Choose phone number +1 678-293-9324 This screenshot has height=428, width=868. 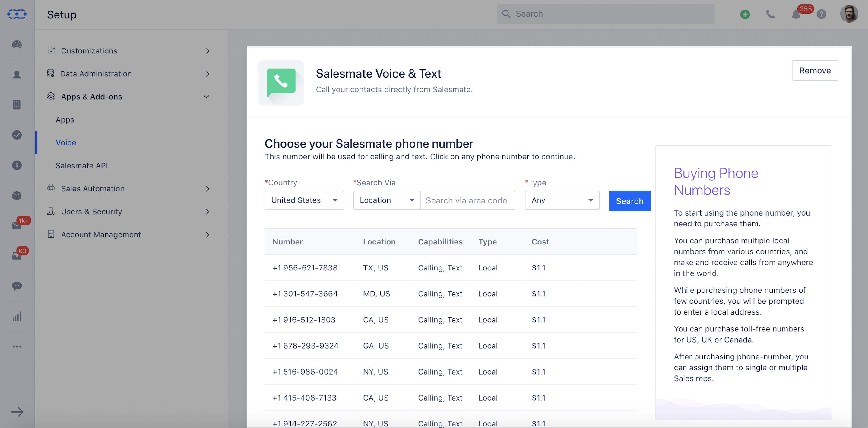pyautogui.click(x=305, y=346)
